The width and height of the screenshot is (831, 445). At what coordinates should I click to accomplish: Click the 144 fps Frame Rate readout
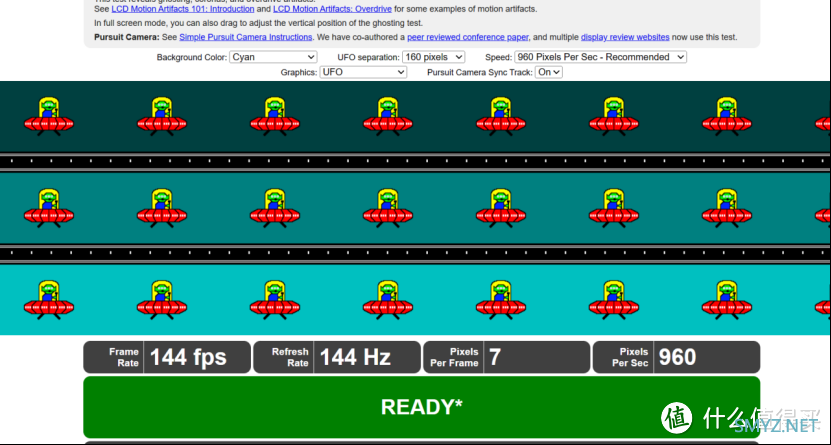point(188,357)
